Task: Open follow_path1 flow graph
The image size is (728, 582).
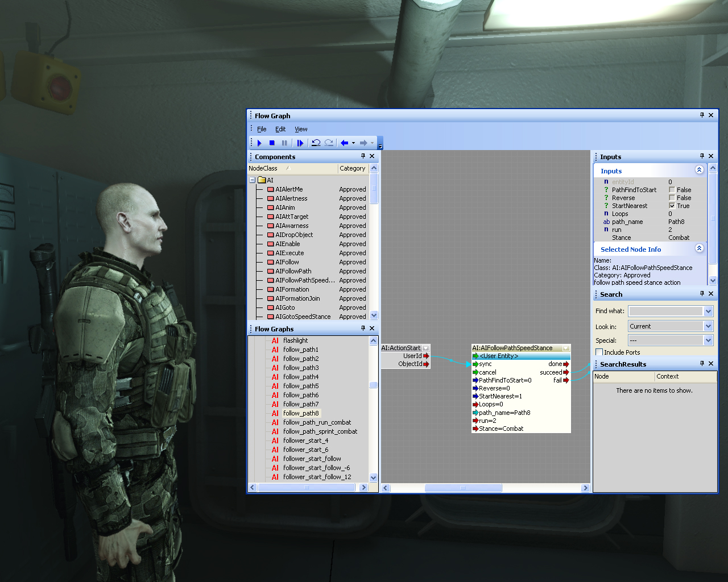Action: pyautogui.click(x=301, y=350)
